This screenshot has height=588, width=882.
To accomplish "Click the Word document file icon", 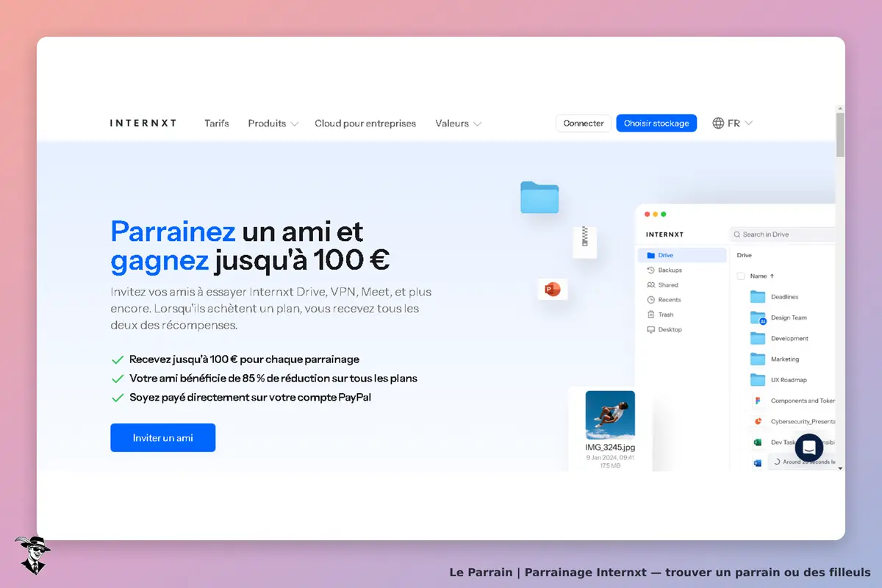I will point(757,463).
